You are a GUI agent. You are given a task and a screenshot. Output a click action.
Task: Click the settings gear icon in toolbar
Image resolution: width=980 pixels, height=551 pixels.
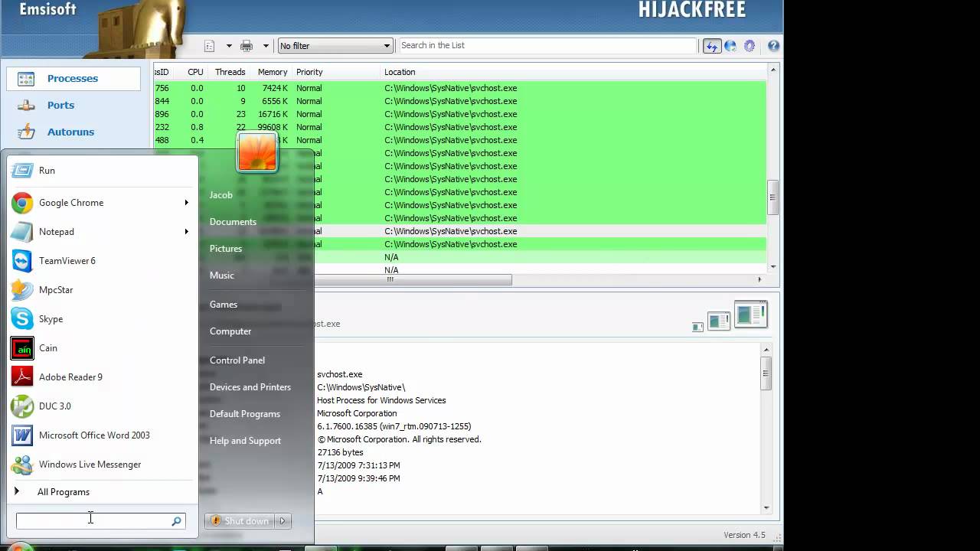coord(750,46)
